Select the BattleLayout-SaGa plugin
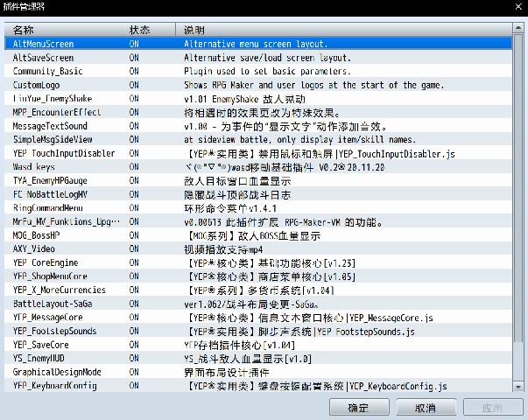528x420 pixels. click(x=258, y=304)
